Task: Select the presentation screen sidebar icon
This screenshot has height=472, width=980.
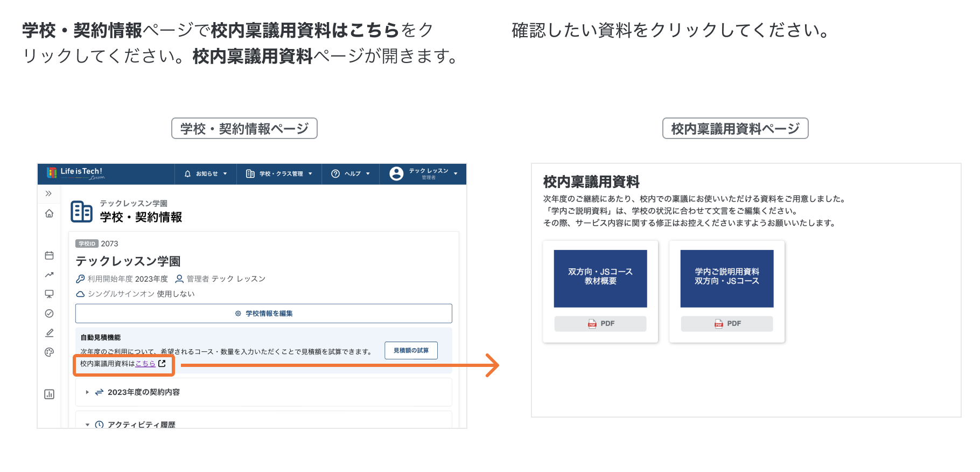Action: pos(49,294)
